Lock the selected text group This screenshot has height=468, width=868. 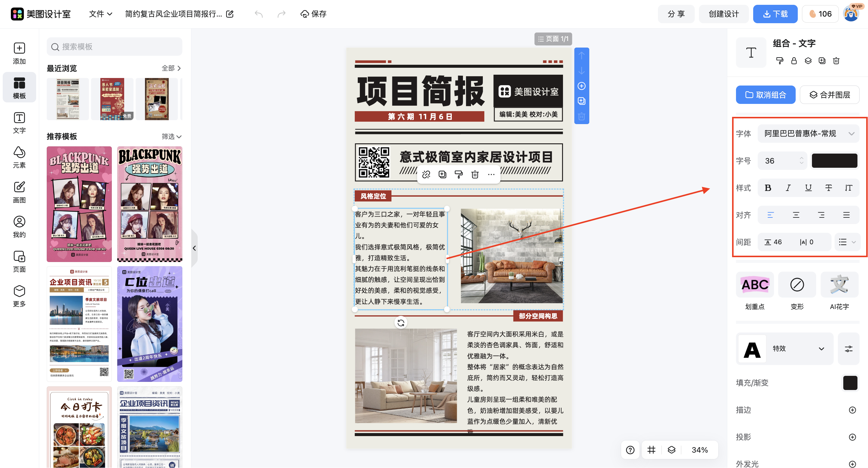(794, 61)
